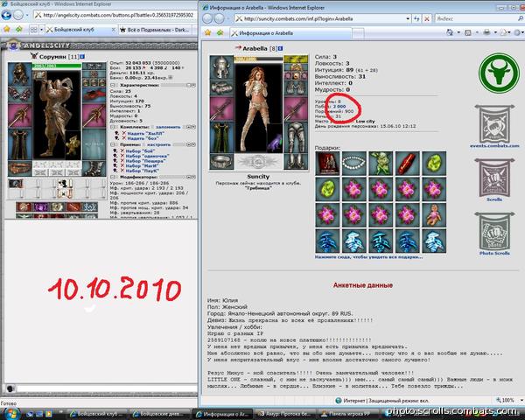Click Соруман's left-hand trident weapon slot
Viewport: 525px width, 420px height.
20,115
